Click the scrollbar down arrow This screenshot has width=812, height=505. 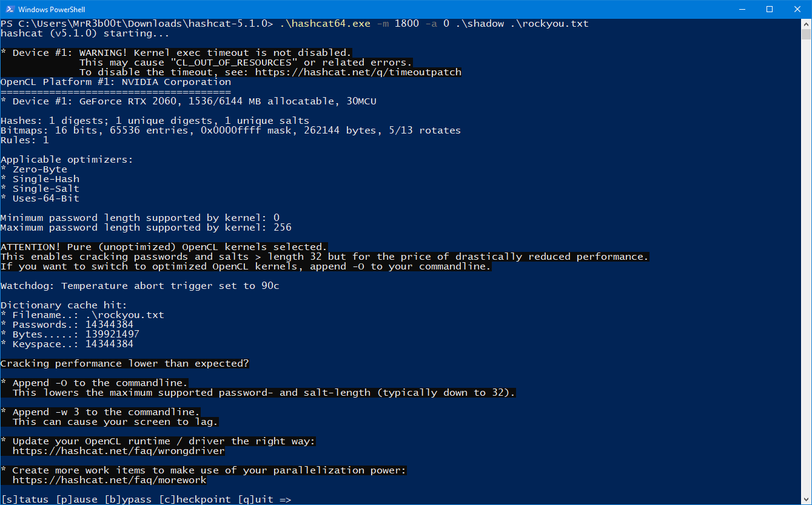coord(807,499)
